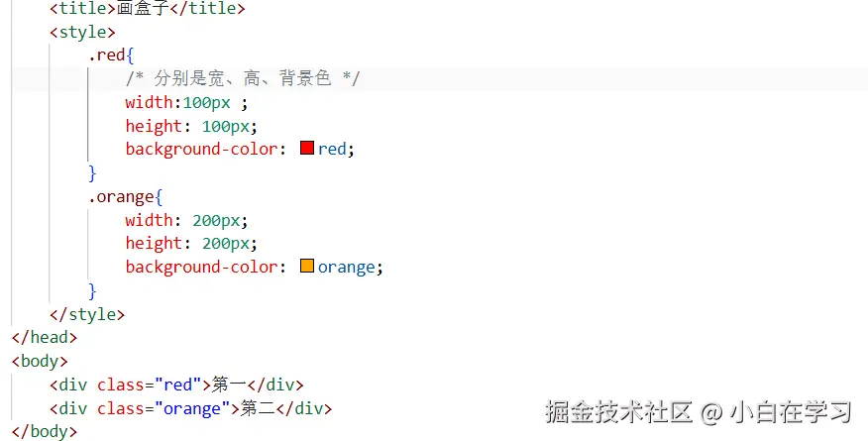Click the closing </style> tag
This screenshot has height=441, width=868.
coord(87,314)
